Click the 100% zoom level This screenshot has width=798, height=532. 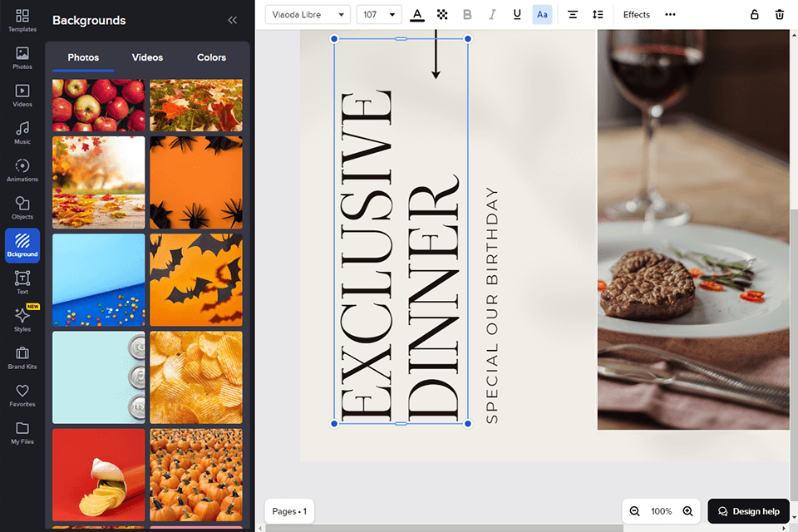661,511
